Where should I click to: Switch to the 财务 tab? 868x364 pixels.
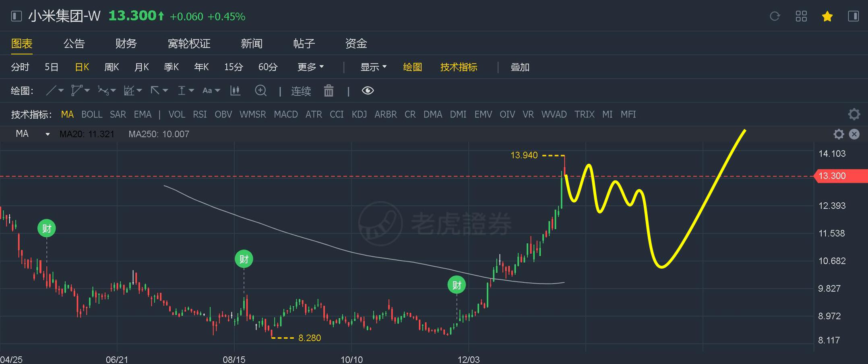pyautogui.click(x=126, y=43)
